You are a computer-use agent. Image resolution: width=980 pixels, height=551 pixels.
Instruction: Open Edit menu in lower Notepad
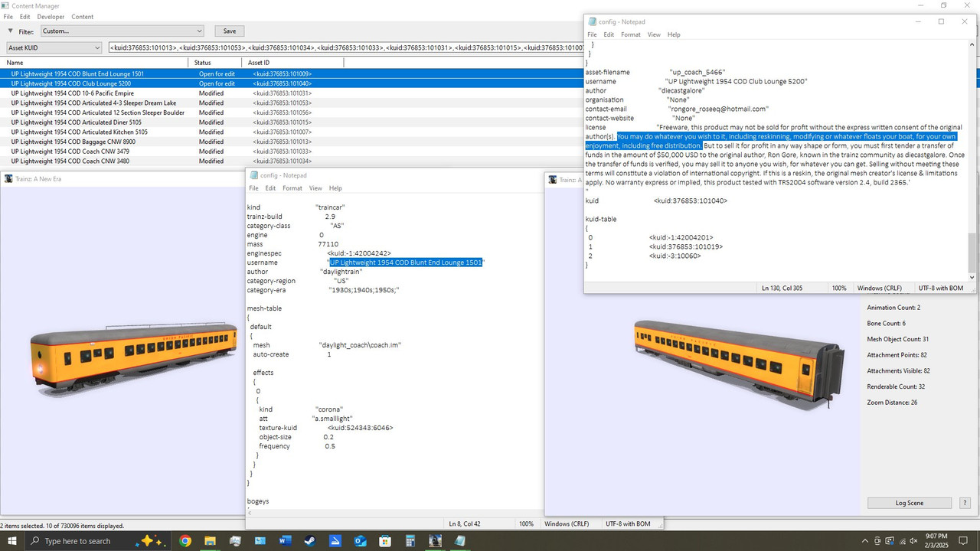click(x=270, y=188)
